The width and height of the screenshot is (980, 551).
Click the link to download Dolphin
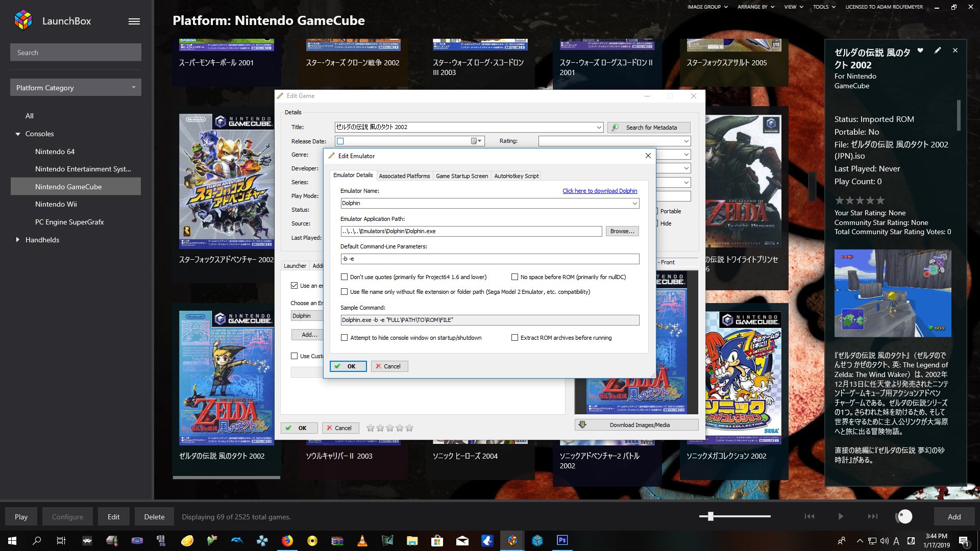(x=600, y=191)
